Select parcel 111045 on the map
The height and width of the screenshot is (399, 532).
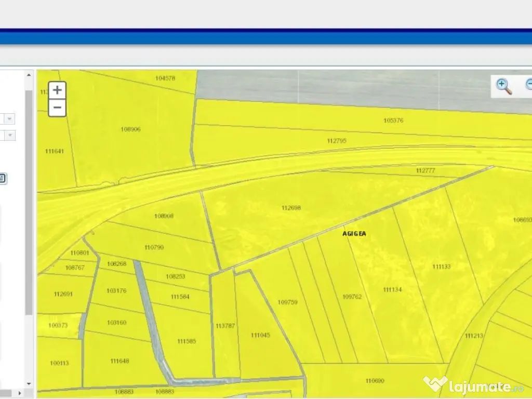point(260,335)
